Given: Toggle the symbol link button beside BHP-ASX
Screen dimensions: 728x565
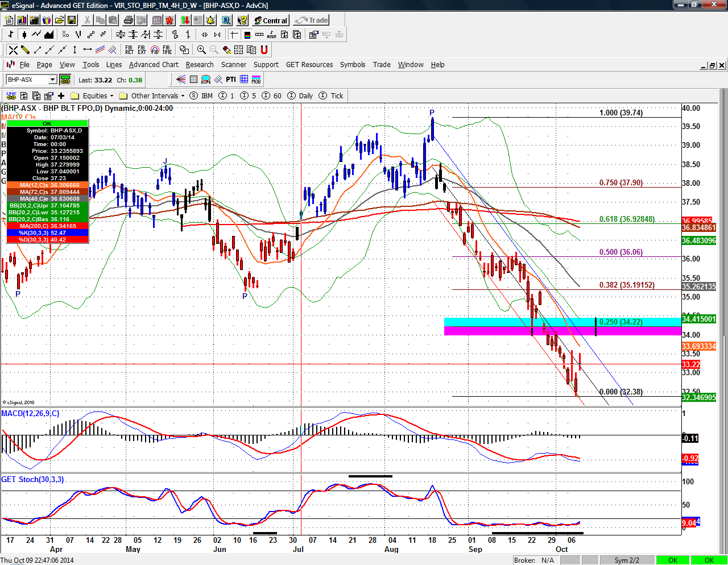Looking at the screenshot, I should [x=65, y=80].
